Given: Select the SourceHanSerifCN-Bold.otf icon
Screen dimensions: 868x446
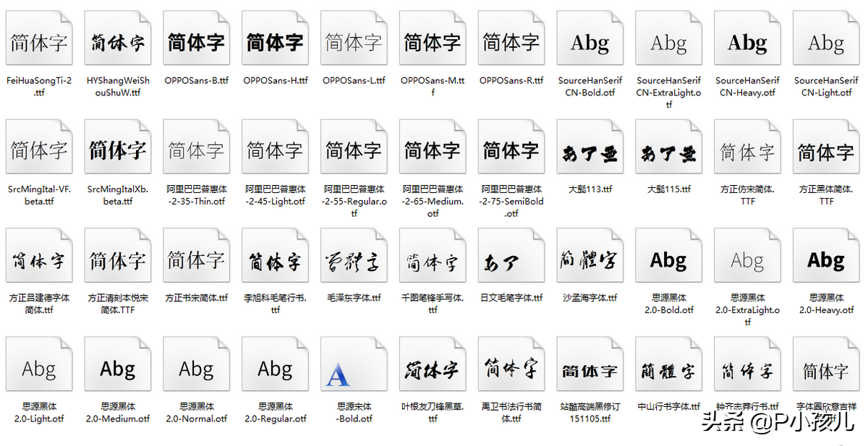Looking at the screenshot, I should tap(590, 38).
